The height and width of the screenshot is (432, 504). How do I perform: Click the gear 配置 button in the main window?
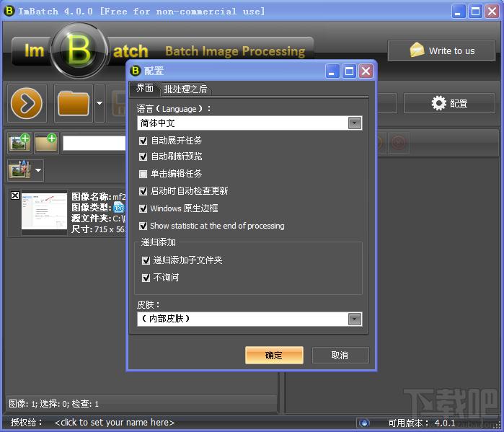click(x=449, y=103)
